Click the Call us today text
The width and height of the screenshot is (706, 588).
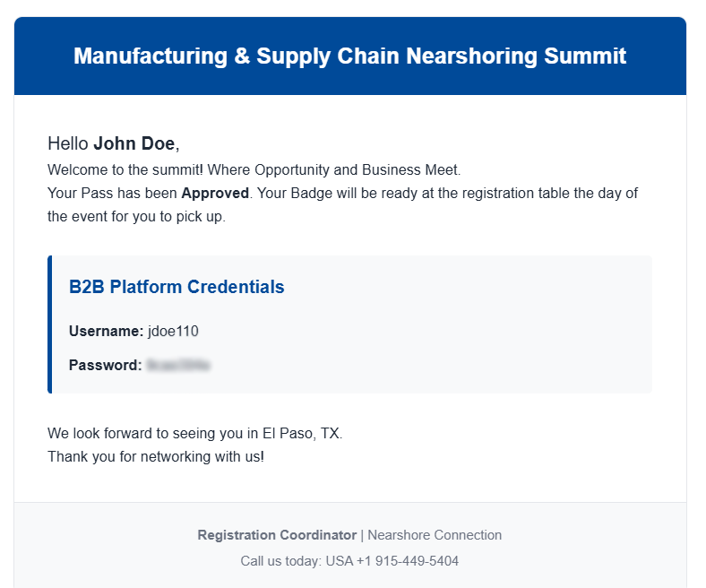[x=281, y=561]
